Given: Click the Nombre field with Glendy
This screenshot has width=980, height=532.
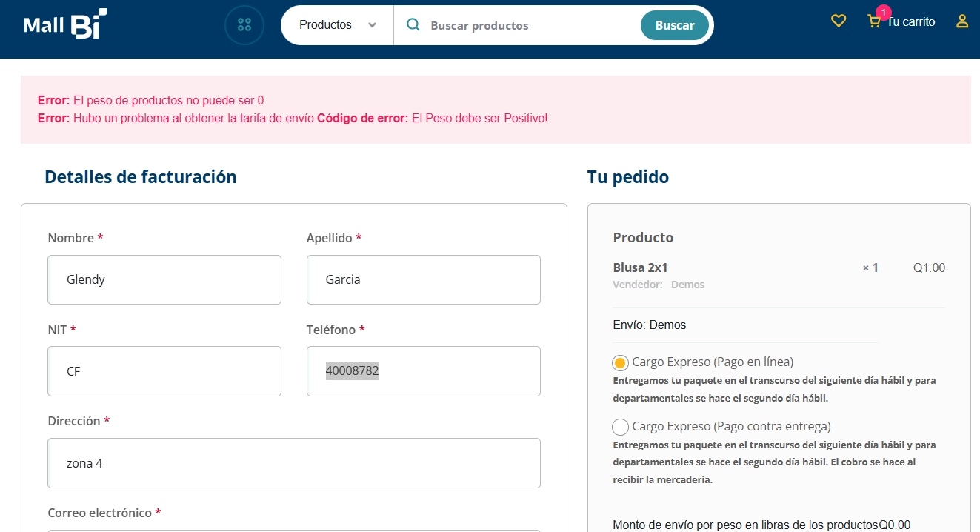Looking at the screenshot, I should (x=164, y=279).
